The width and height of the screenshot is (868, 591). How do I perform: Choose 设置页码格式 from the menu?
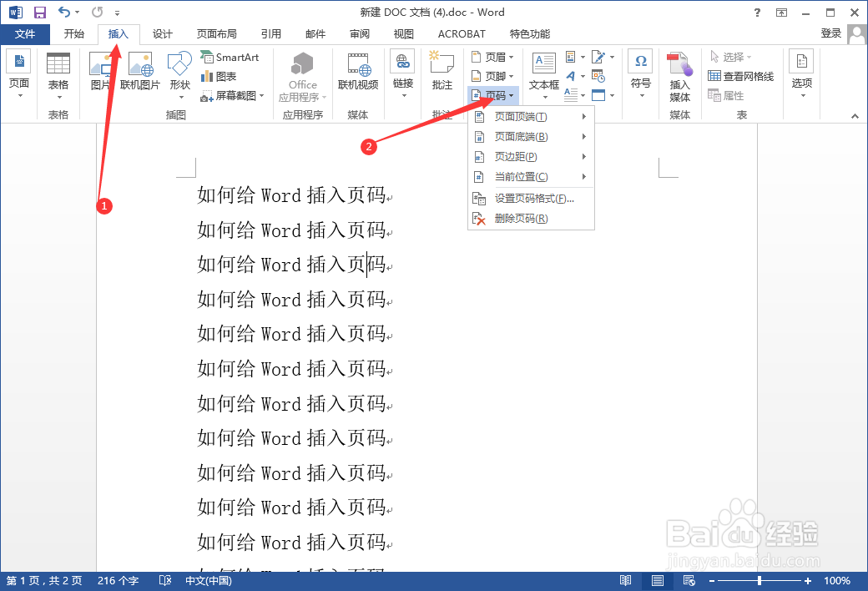pyautogui.click(x=531, y=198)
